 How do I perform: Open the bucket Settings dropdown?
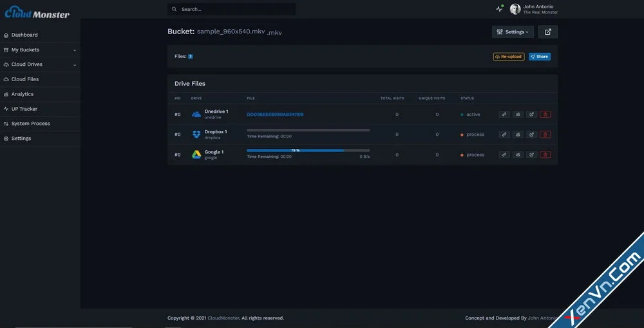coord(513,32)
